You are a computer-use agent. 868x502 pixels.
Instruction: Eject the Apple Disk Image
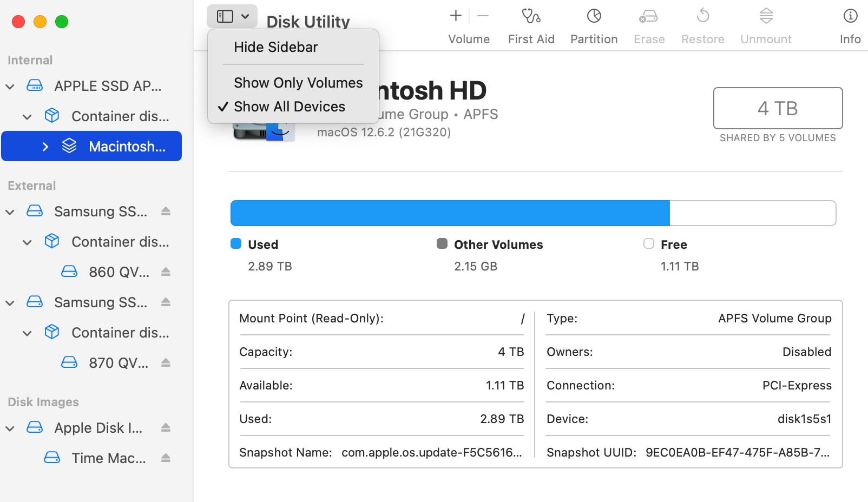point(166,427)
